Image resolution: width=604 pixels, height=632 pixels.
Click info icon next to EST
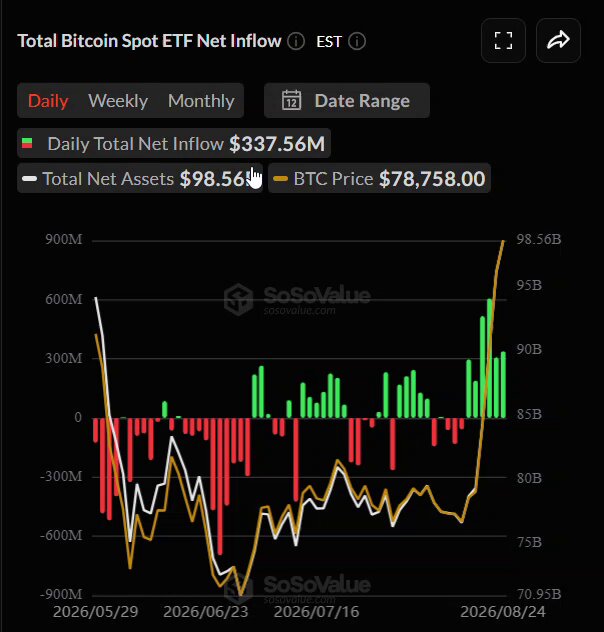coord(357,41)
